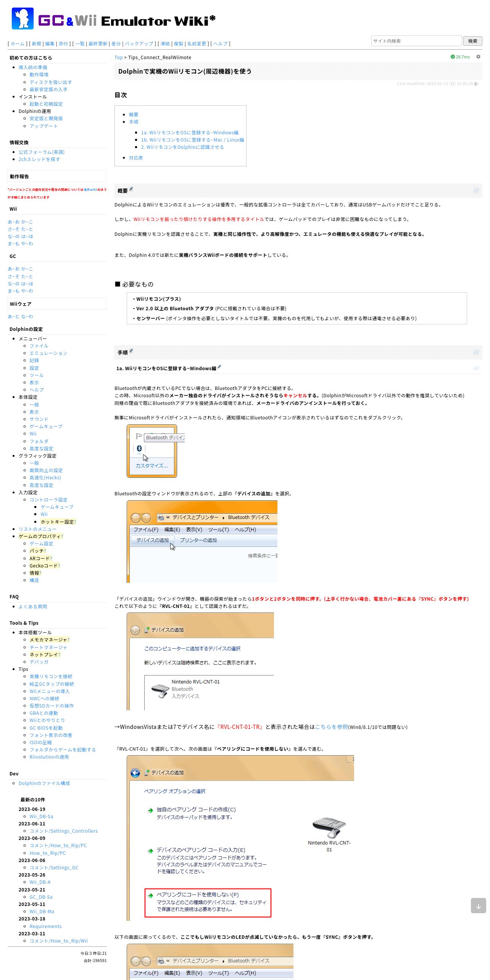The image size is (490, 980).
Task: Select 名前変更 in the top menu
Action: (x=197, y=44)
